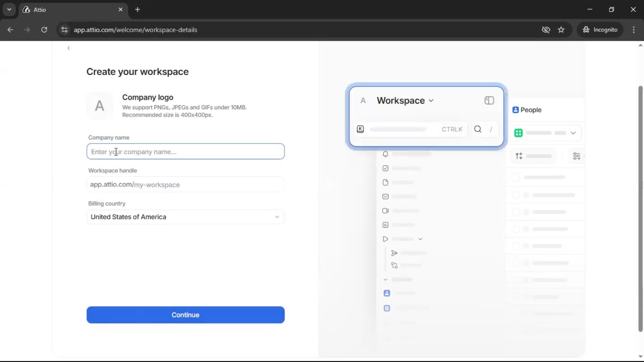Click the collapse sidebar panel icon beside Workspace
The image size is (644, 362).
tap(489, 100)
